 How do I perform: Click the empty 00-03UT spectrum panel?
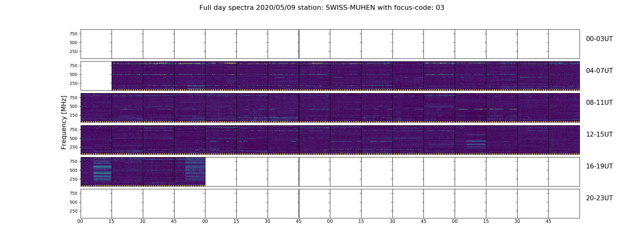(x=330, y=44)
